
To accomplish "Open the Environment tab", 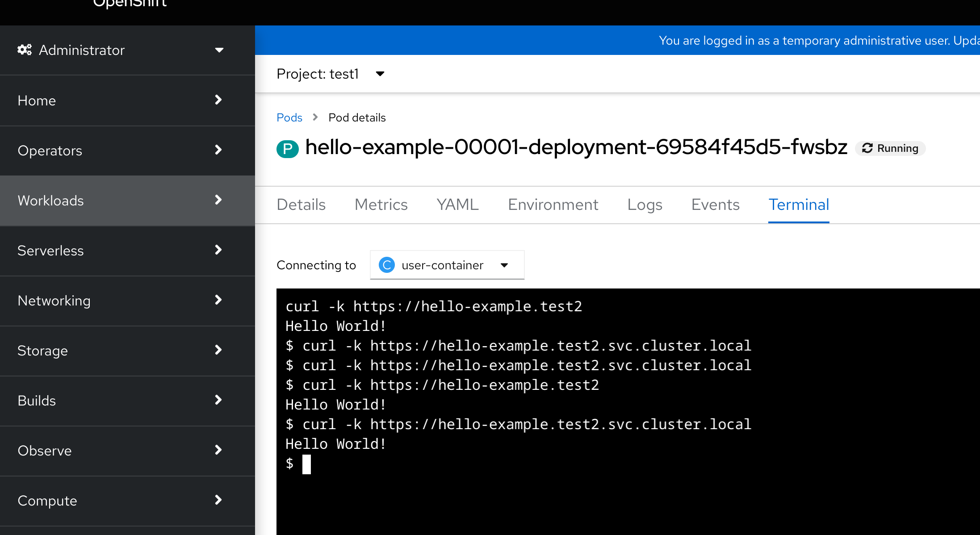I will 553,205.
